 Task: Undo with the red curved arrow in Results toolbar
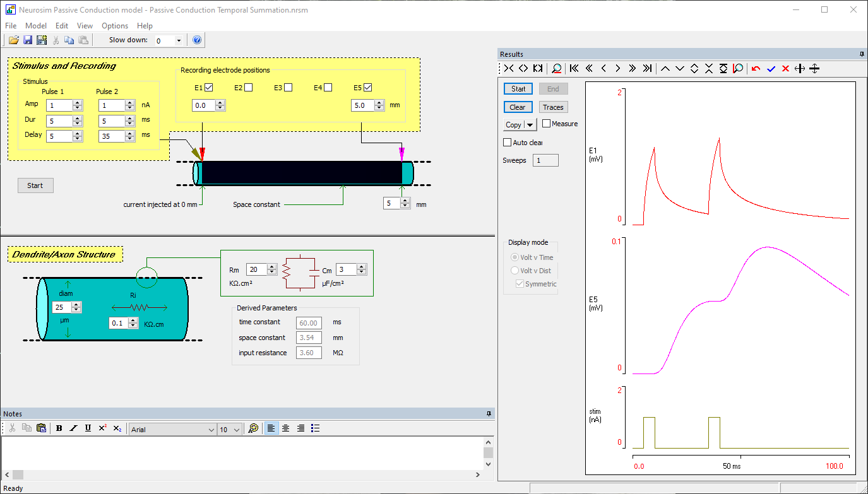[756, 68]
